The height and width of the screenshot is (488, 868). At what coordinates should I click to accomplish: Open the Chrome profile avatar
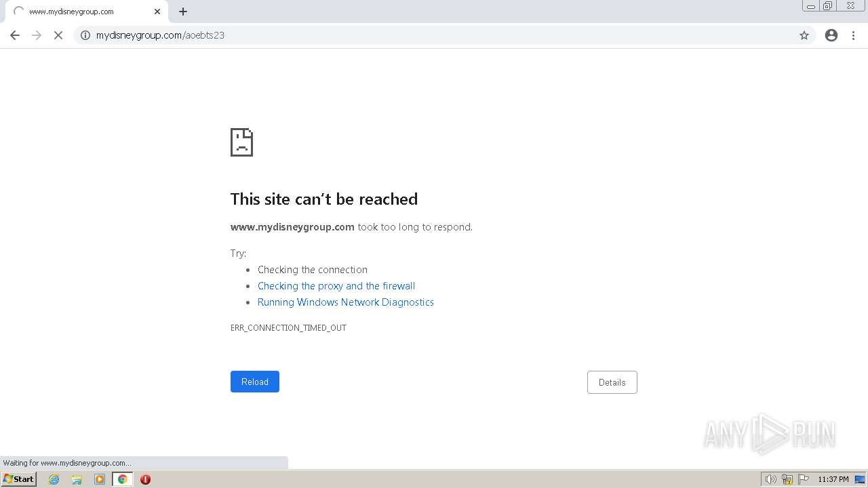tap(831, 35)
